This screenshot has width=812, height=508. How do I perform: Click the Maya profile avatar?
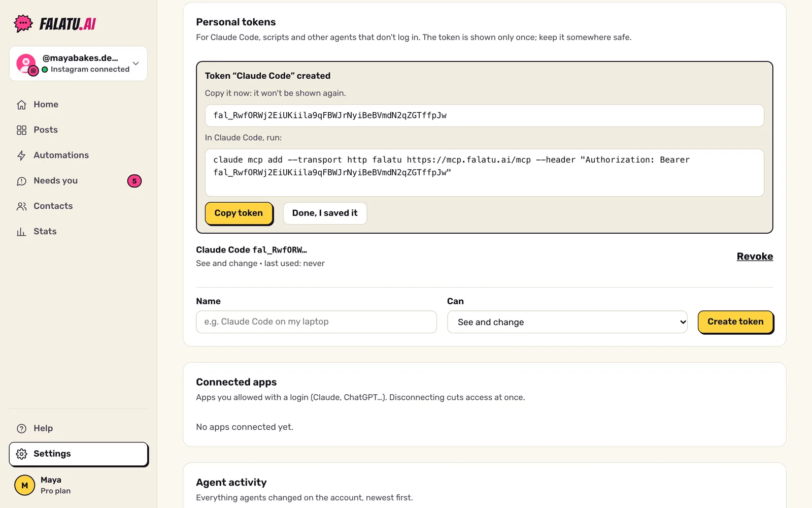(x=24, y=485)
